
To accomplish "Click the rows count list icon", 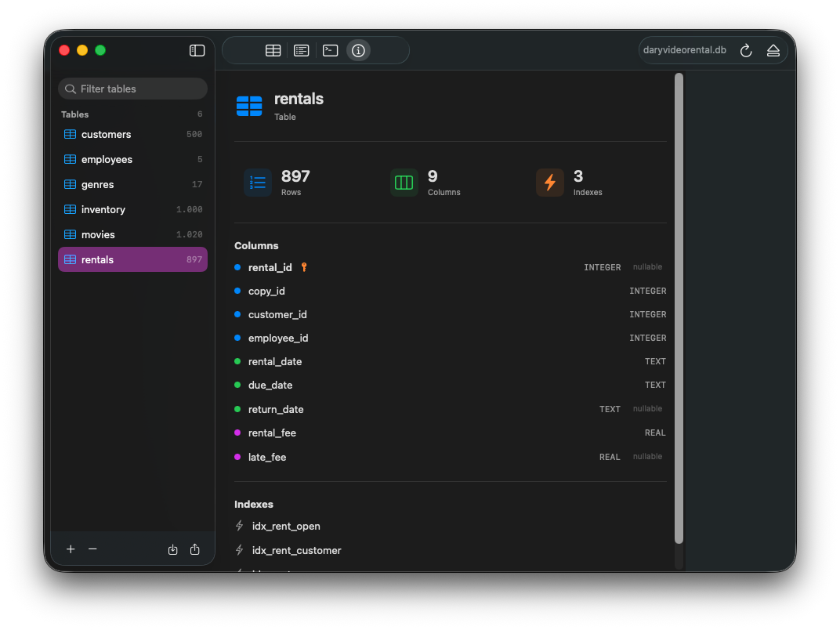I will pos(258,183).
